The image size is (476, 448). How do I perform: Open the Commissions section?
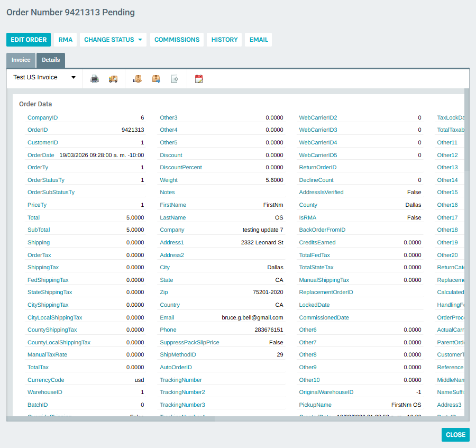[177, 40]
